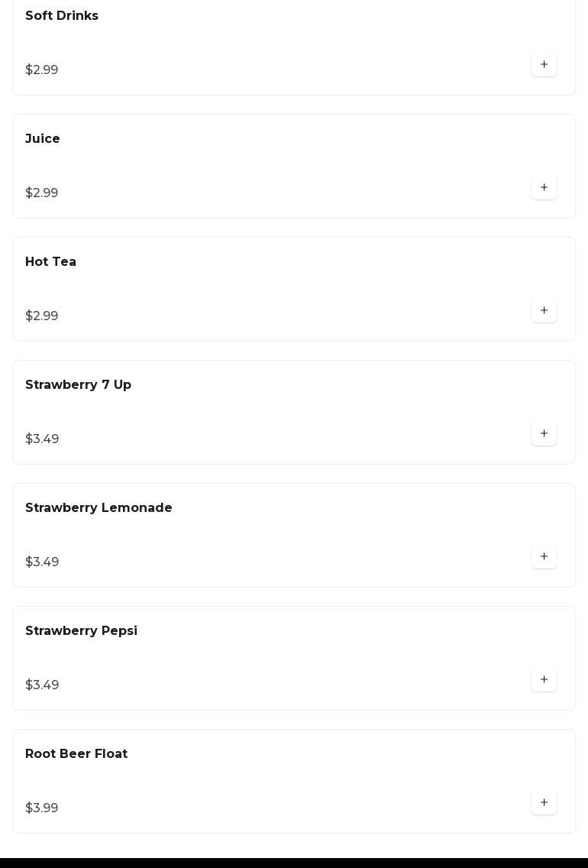This screenshot has width=588, height=868.
Task: Open Hot Tea item details
Action: (x=50, y=262)
